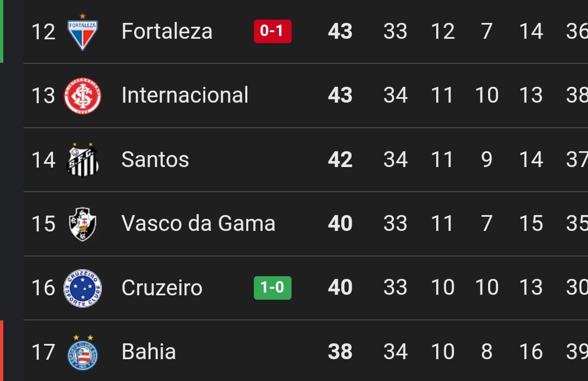This screenshot has height=381, width=588.
Task: Select the Bahia team name
Action: (149, 352)
